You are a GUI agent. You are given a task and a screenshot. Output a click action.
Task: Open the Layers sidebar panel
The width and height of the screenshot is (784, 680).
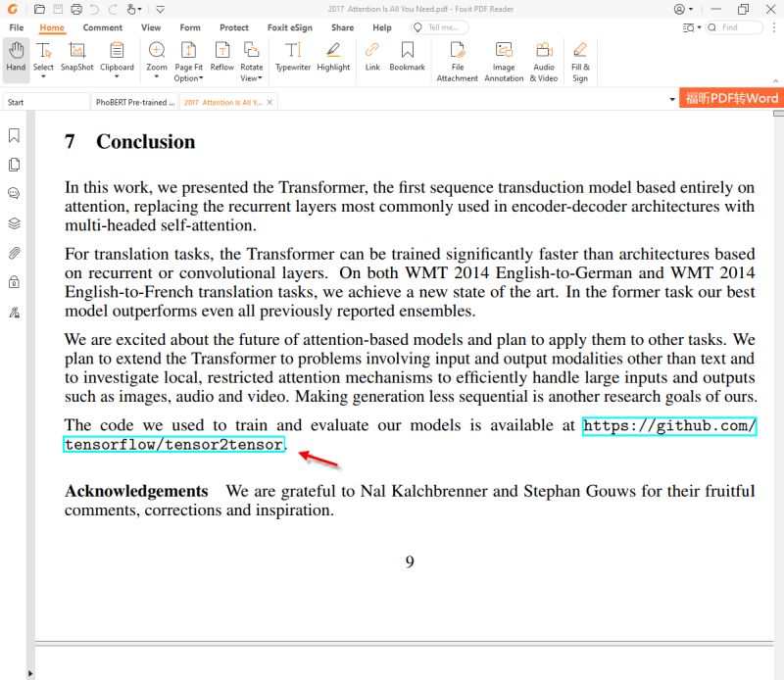[14, 223]
